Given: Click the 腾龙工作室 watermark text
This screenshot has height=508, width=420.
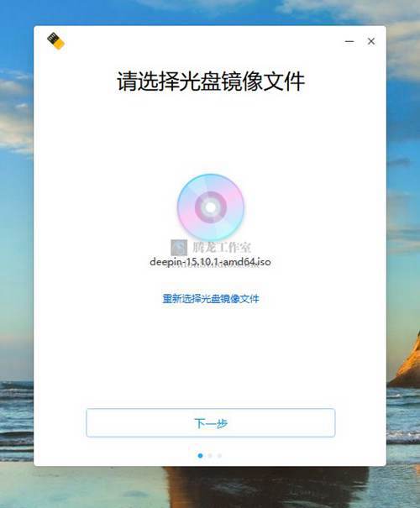Looking at the screenshot, I should [x=222, y=248].
